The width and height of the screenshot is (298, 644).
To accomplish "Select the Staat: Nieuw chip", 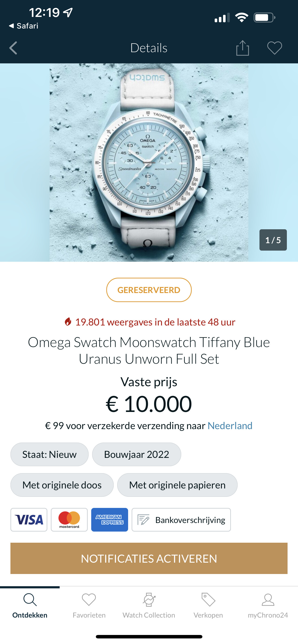I will point(49,455).
